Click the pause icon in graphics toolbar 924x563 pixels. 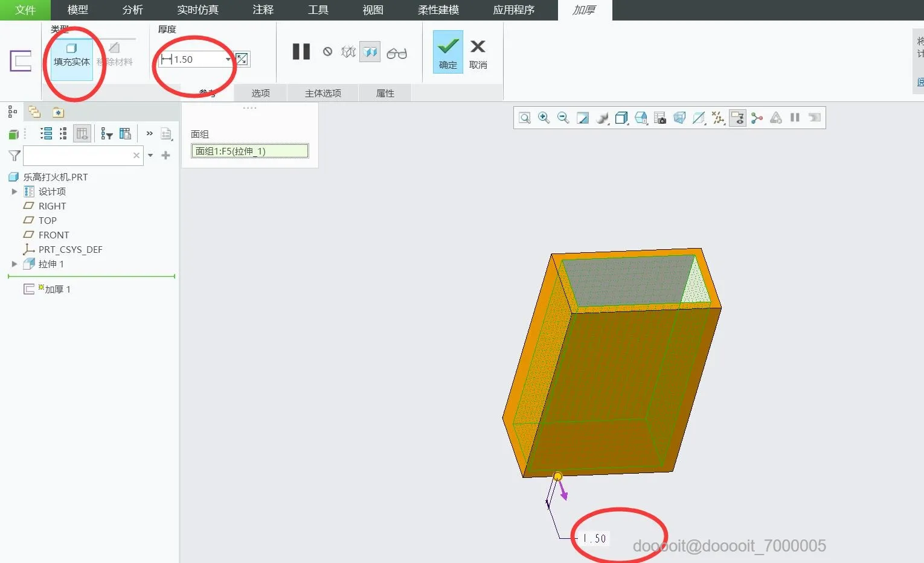pyautogui.click(x=795, y=118)
